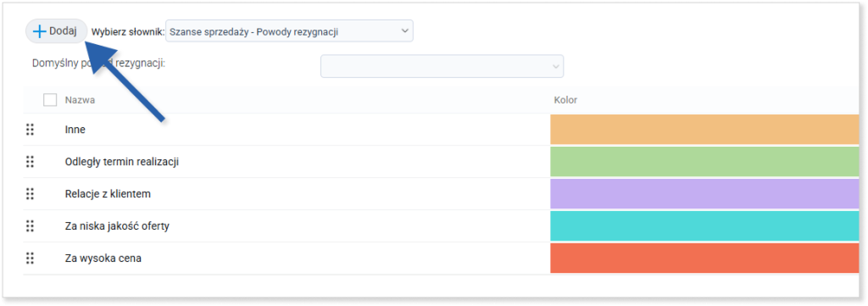Screen dimensions: 868x306
Task: Open the turquoise swatch for Za niska jakość oferty
Action: click(x=704, y=225)
